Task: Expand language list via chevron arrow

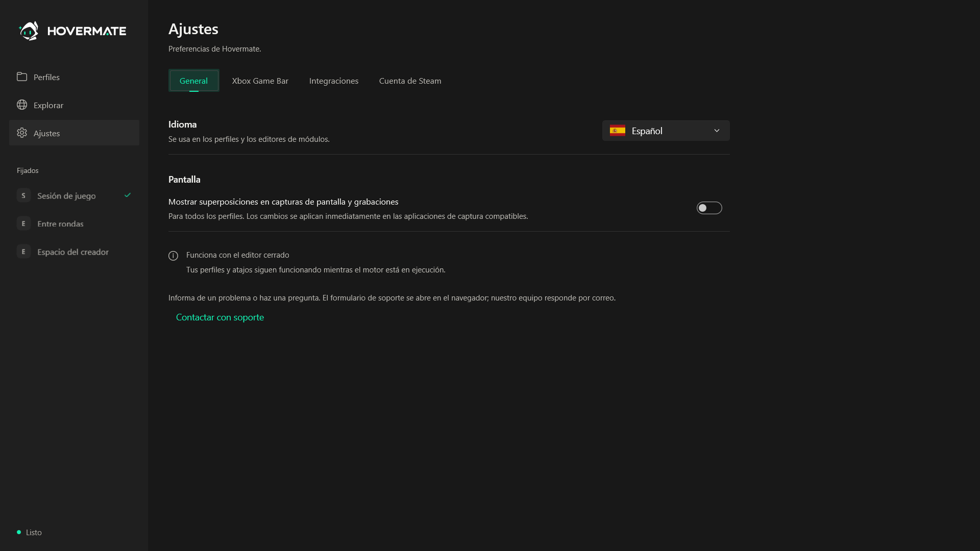Action: coord(717,131)
